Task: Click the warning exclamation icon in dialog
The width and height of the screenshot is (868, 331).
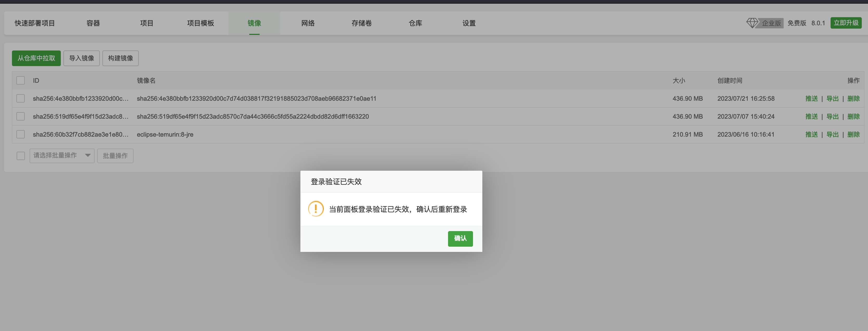Action: coord(316,209)
